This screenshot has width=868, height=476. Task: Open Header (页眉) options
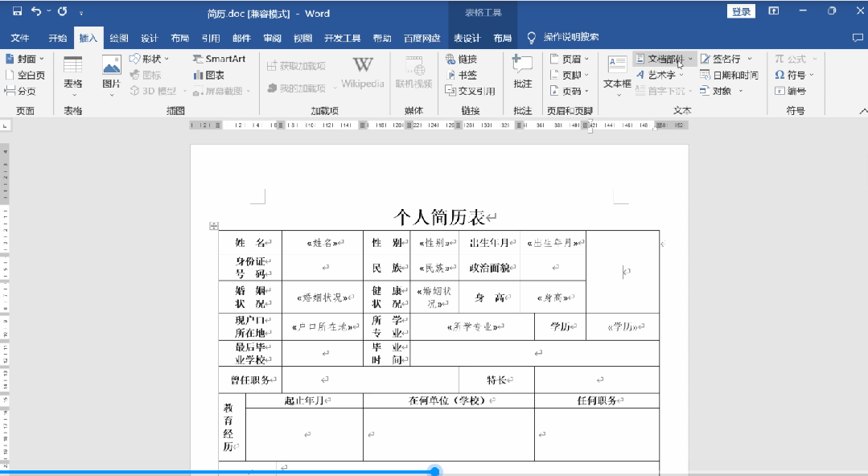tap(569, 59)
